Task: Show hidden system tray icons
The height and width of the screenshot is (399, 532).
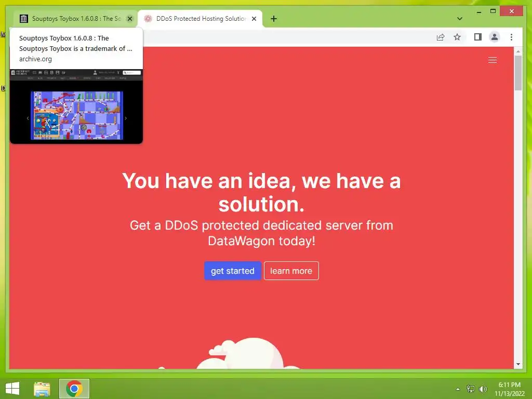Action: [x=458, y=389]
